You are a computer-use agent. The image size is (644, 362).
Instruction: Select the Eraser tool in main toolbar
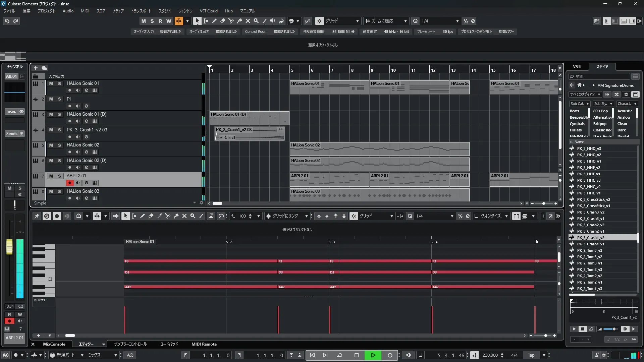tap(222, 21)
